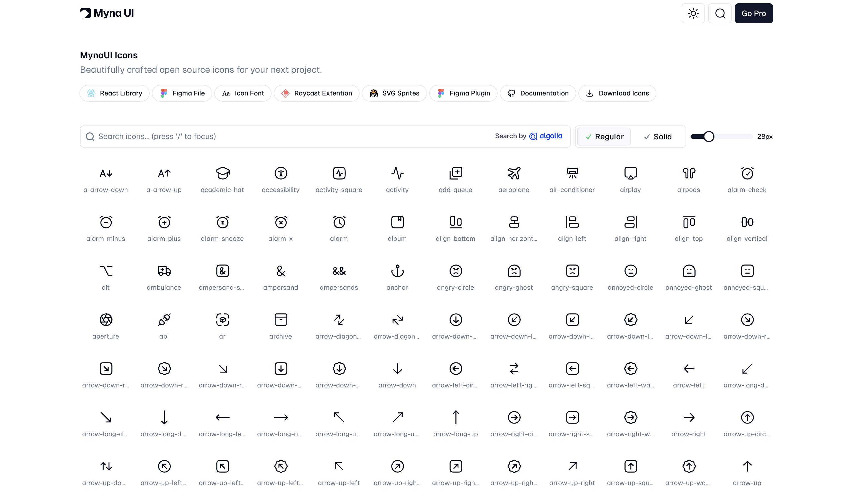Choose the annoyed-ghost icon
The image size is (853, 504).
pyautogui.click(x=689, y=271)
